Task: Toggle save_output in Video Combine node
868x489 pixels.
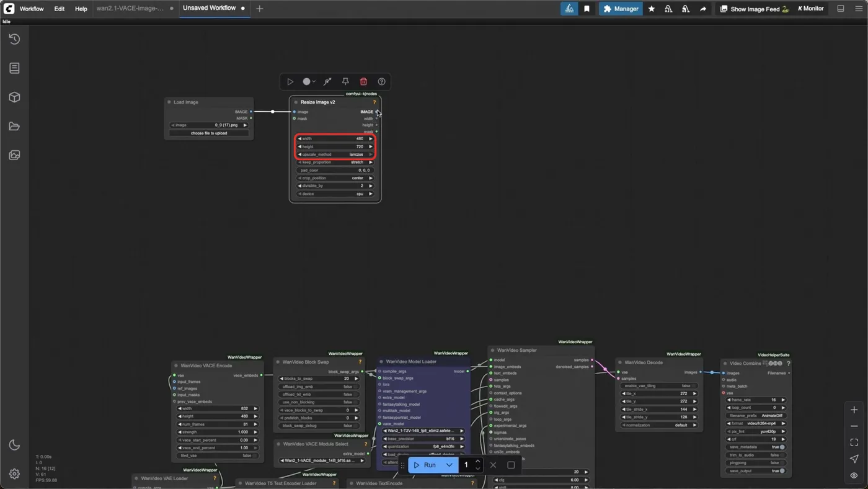Action: [x=756, y=471]
